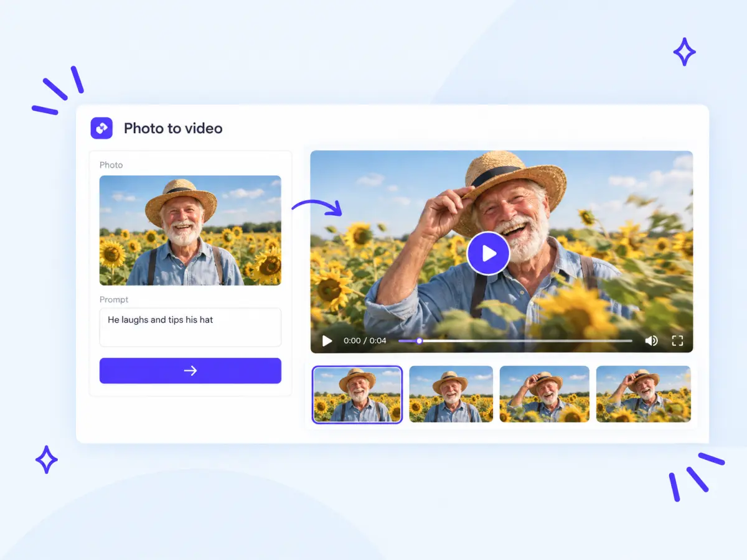Click the "Photo" label
747x560 pixels.
pyautogui.click(x=111, y=165)
